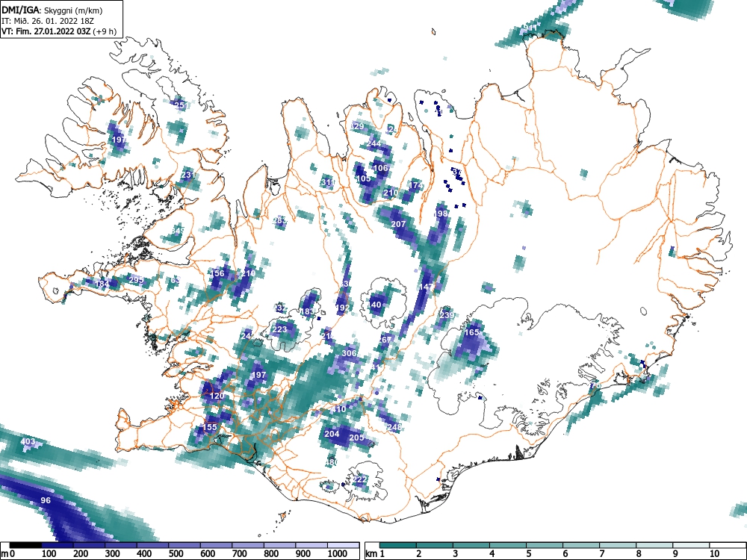Click the visibility value 403 offshore
This screenshot has height=560, width=747.
[28, 441]
